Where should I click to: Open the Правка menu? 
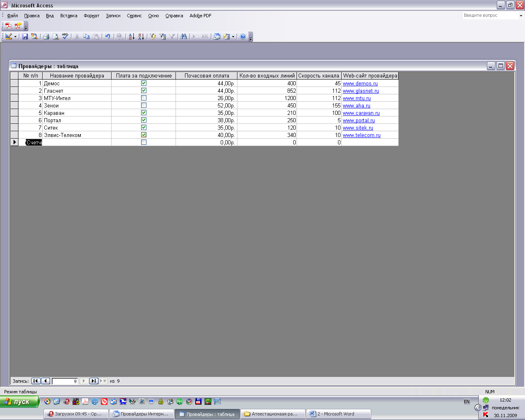(x=32, y=16)
